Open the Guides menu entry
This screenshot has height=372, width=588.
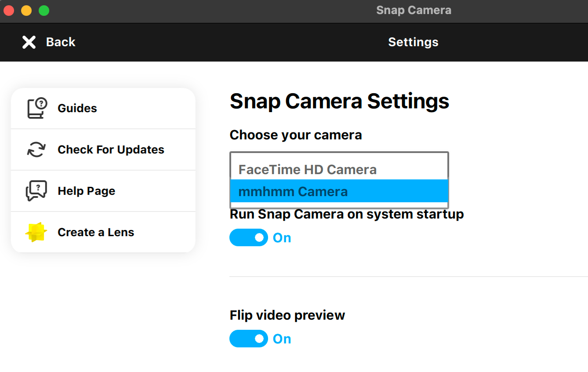click(103, 108)
